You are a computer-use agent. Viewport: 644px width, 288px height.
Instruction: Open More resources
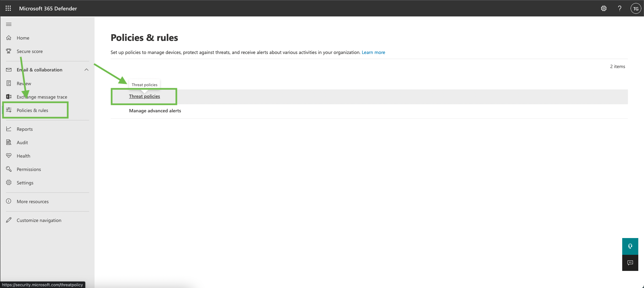pyautogui.click(x=33, y=201)
